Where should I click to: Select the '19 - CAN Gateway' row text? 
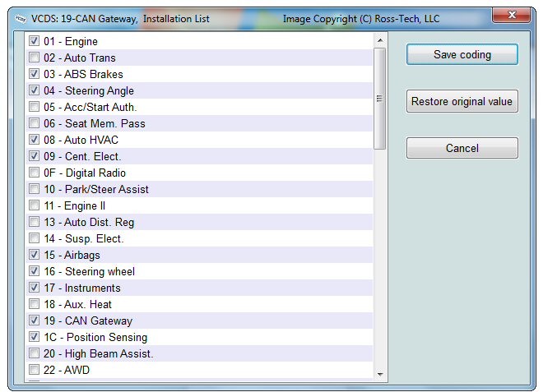click(88, 321)
